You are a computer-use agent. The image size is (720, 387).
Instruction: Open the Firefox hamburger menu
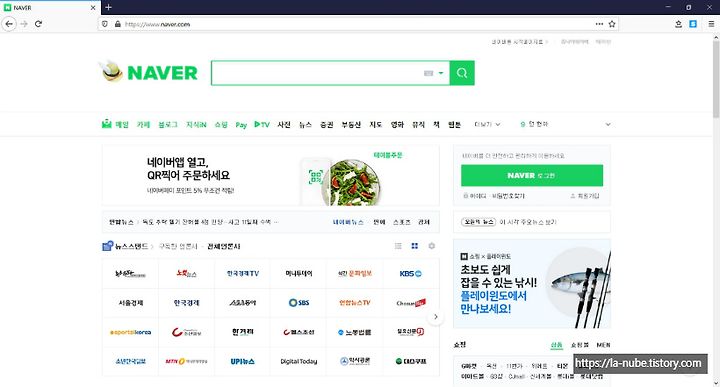point(711,24)
